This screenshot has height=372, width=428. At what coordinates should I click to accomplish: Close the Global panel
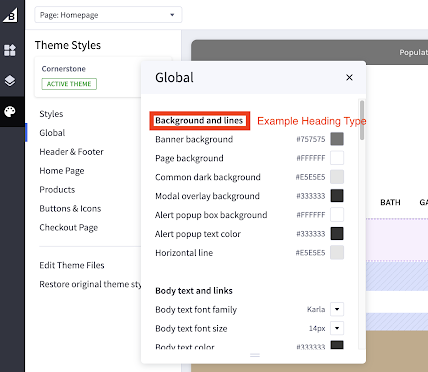tap(349, 78)
